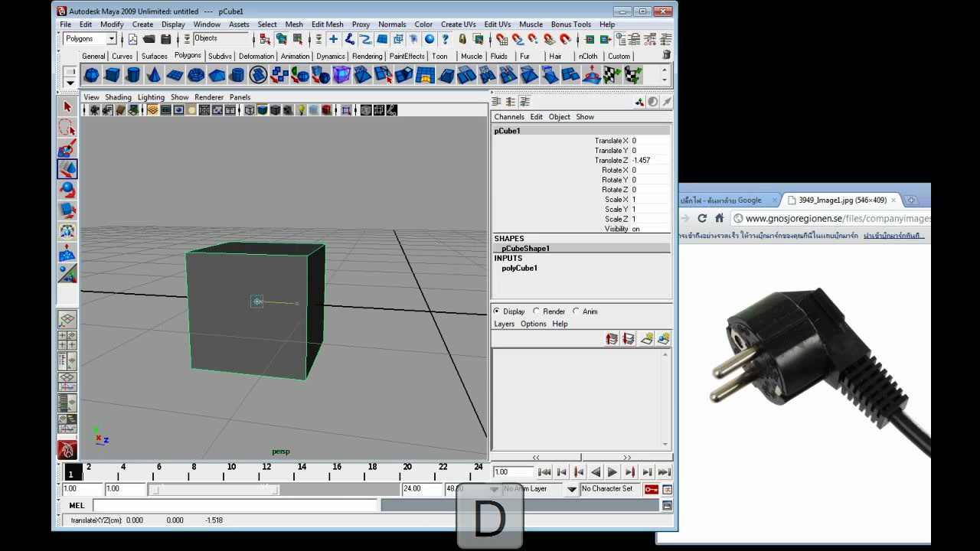Create a polygon torus from the shelf
Screen dimensions: 980x551
[196, 75]
